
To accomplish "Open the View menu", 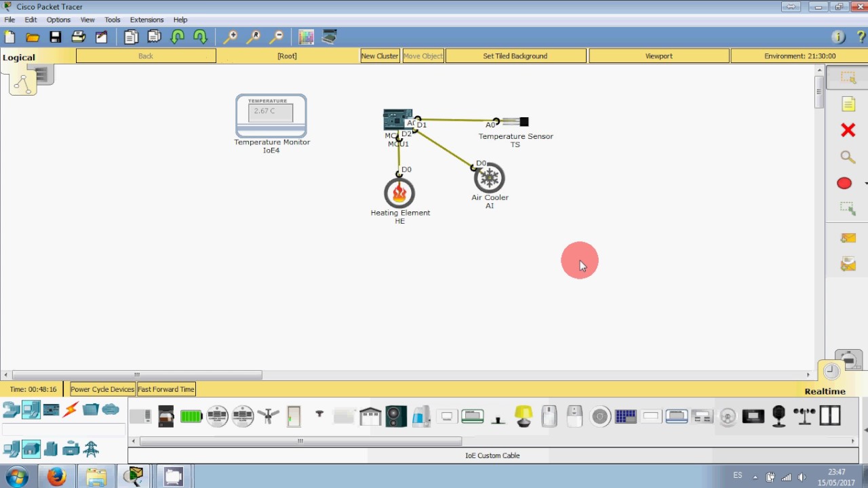I will click(x=87, y=20).
